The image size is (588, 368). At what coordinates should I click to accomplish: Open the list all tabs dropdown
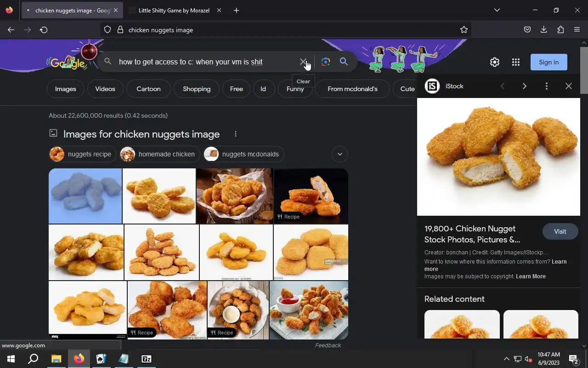point(497,10)
